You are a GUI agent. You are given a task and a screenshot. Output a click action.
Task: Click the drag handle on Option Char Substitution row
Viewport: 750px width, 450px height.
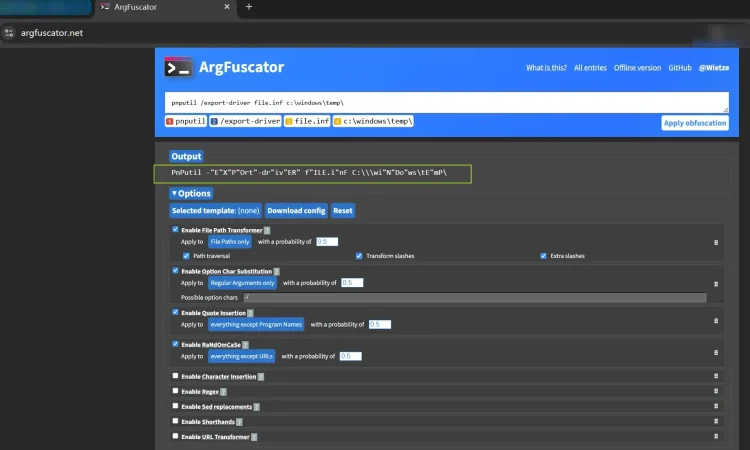[716, 284]
